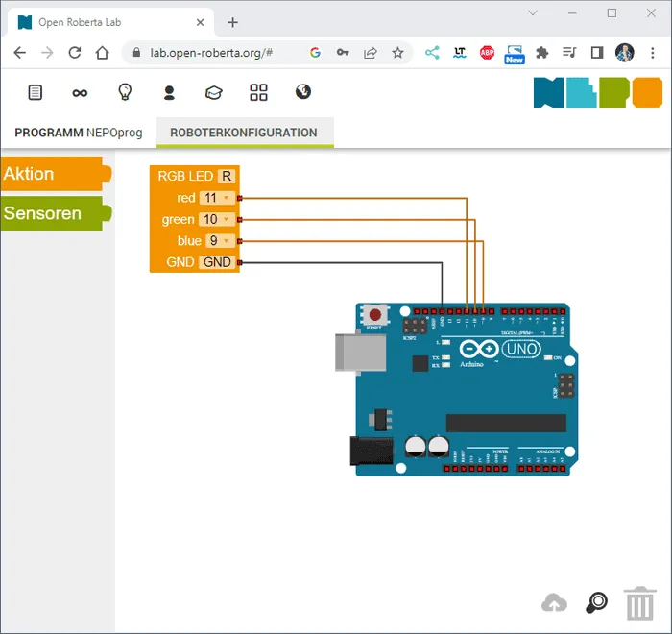The image size is (672, 634).
Task: Click the globe language icon
Action: [x=303, y=92]
